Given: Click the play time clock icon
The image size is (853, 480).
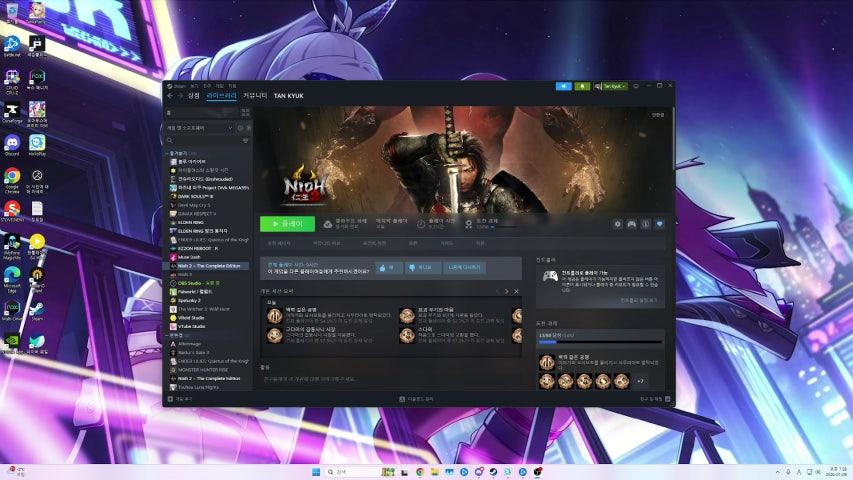Looking at the screenshot, I should [x=421, y=224].
